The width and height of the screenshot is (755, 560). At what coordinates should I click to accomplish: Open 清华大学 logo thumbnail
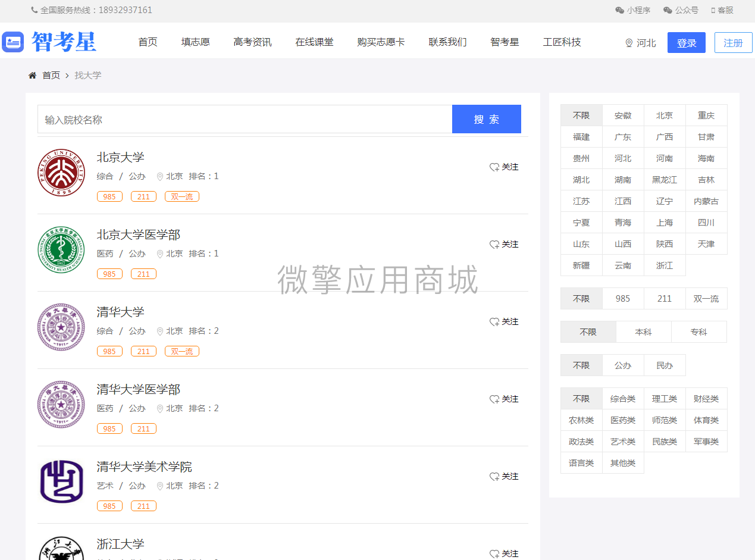61,327
